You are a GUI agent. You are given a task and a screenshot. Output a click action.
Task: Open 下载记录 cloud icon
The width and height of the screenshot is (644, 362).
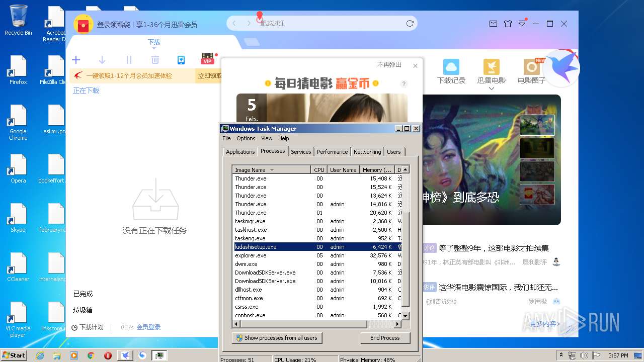coord(451,67)
